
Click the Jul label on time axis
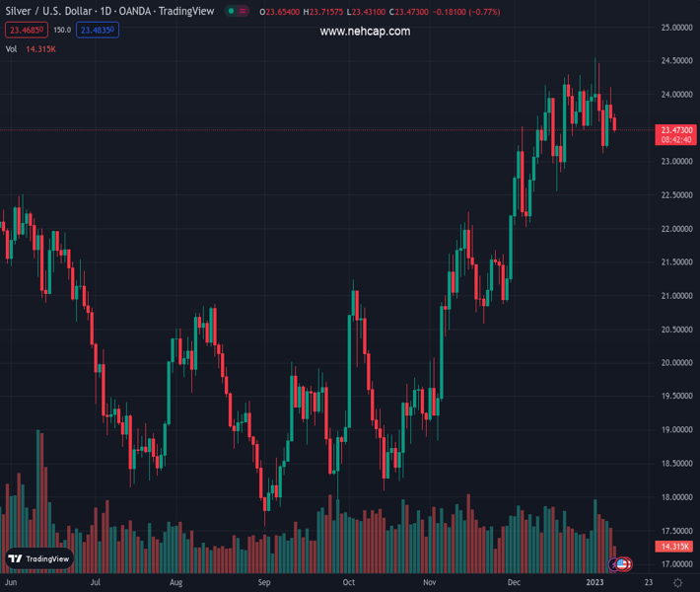pos(95,582)
